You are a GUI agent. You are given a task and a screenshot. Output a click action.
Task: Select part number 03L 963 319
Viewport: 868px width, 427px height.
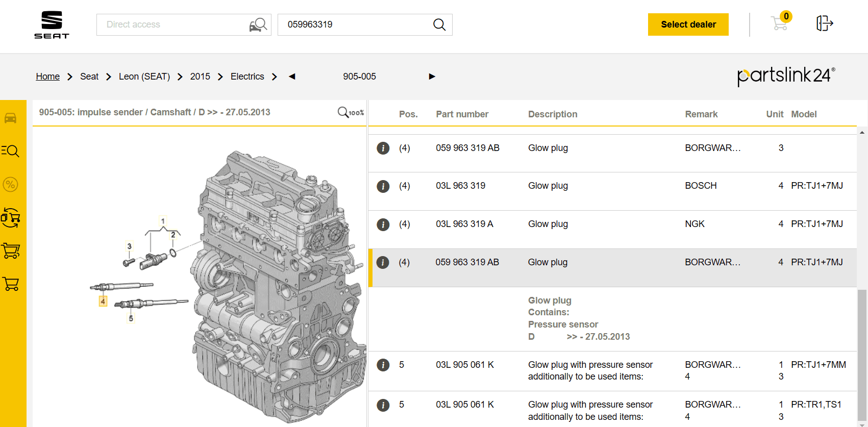click(x=461, y=186)
